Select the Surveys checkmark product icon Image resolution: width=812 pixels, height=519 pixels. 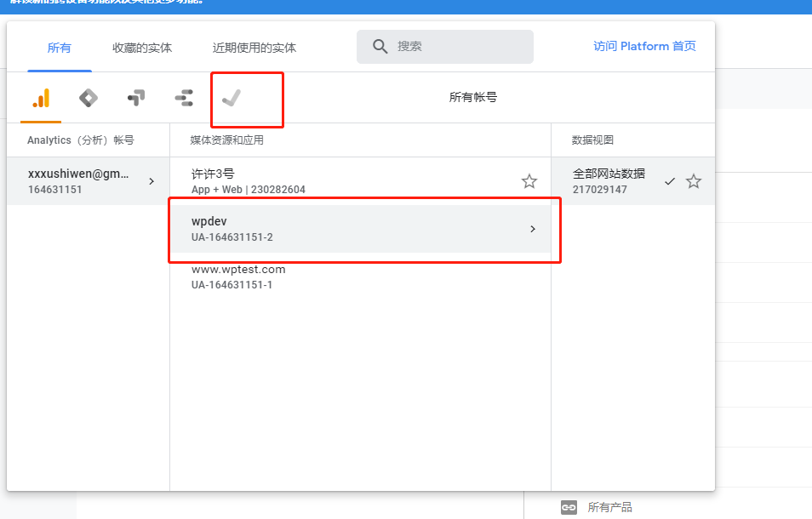232,98
